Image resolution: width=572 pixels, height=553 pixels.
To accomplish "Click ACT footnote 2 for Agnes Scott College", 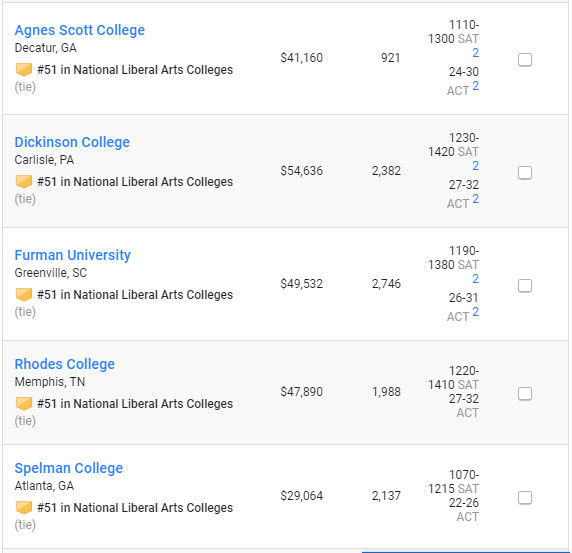I will click(x=475, y=86).
